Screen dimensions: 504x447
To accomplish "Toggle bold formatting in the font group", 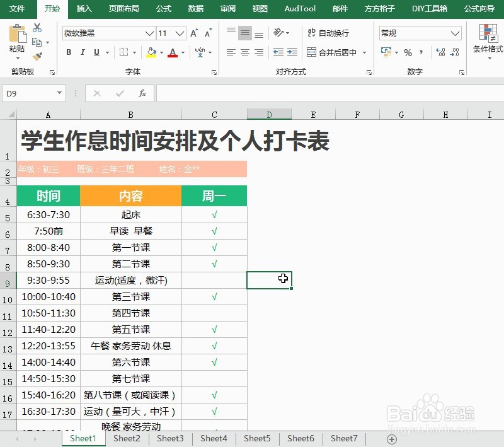I will (x=69, y=52).
